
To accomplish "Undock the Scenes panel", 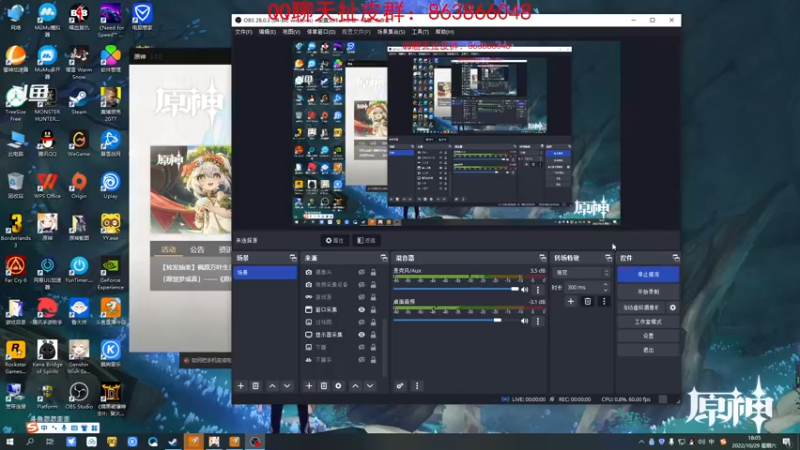I will coord(293,258).
